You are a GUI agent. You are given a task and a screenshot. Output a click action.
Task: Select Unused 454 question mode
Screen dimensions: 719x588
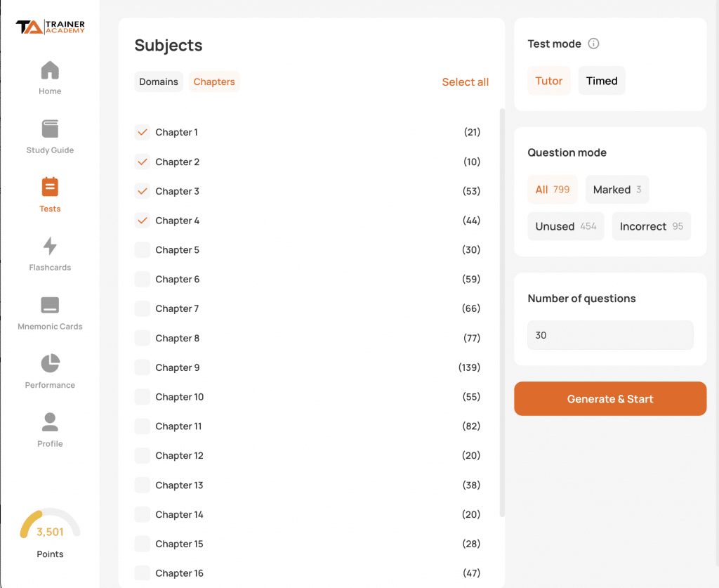coord(566,226)
